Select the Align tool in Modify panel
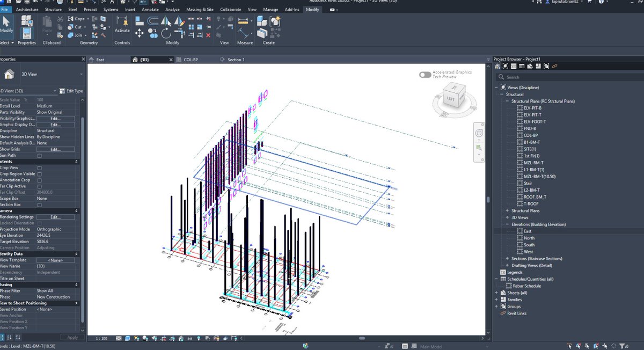 coord(139,21)
